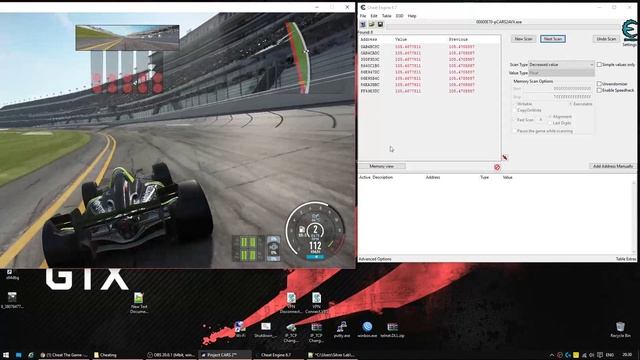
Task: Switch to Cheat The Game browser taskbar item
Action: [x=63, y=355]
